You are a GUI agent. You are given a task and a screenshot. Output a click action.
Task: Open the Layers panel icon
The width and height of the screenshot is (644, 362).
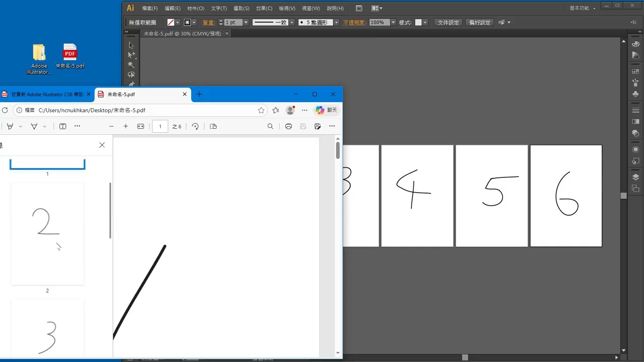(635, 177)
